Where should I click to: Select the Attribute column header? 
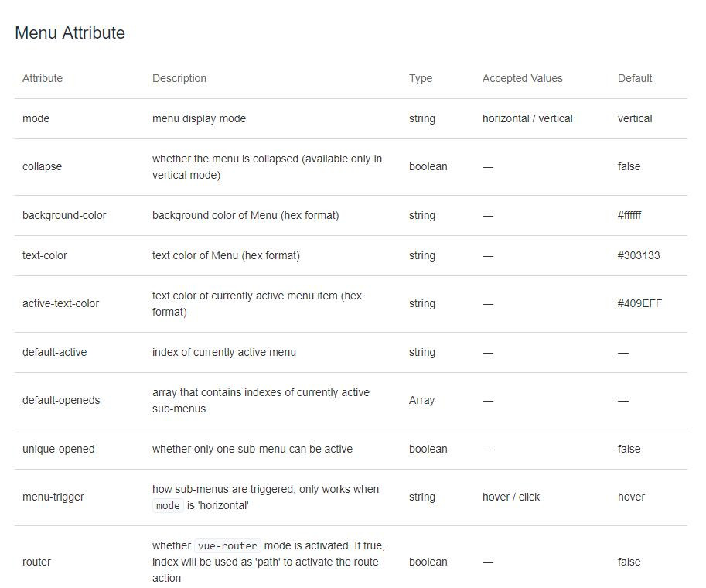click(43, 78)
